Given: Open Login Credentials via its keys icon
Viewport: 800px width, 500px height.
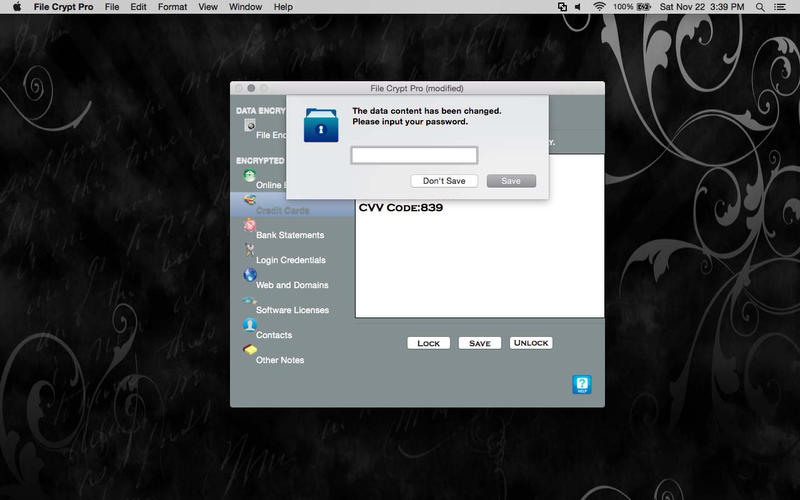Looking at the screenshot, I should (x=249, y=251).
